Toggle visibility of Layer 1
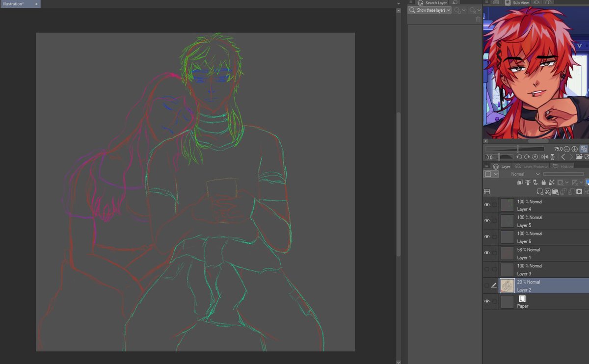589x364 pixels. point(487,253)
